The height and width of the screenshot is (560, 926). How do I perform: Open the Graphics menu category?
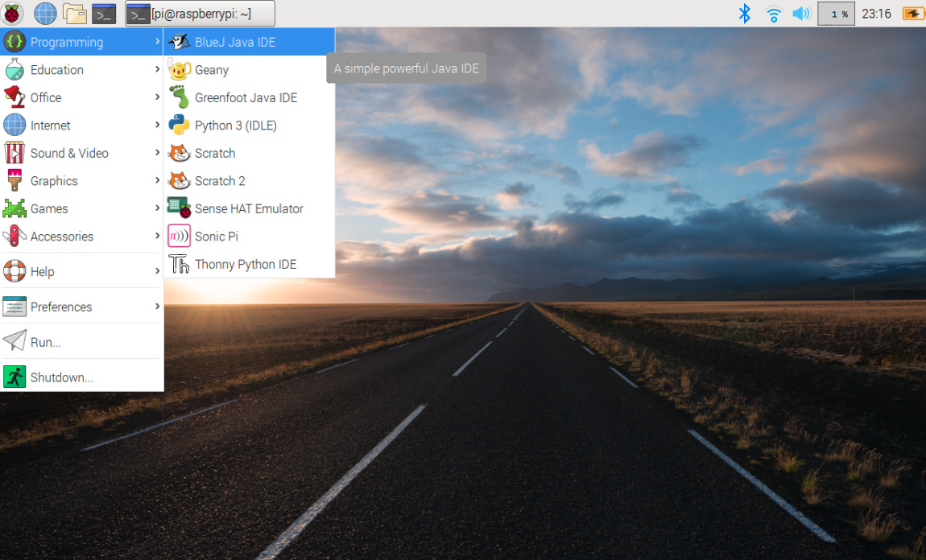(x=82, y=180)
